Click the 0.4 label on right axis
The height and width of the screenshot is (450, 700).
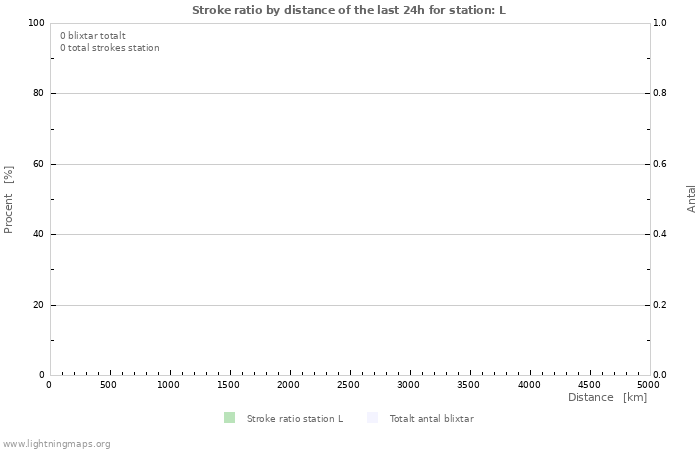(x=660, y=234)
